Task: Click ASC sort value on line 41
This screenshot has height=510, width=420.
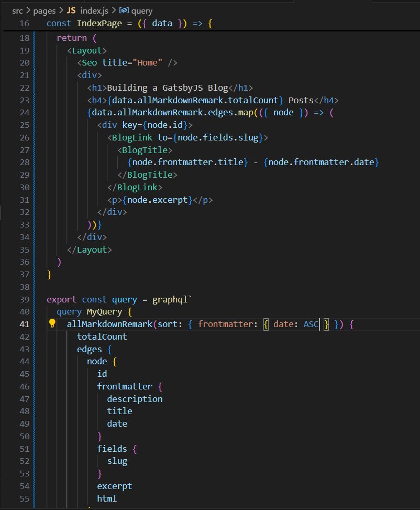Action: coord(311,324)
